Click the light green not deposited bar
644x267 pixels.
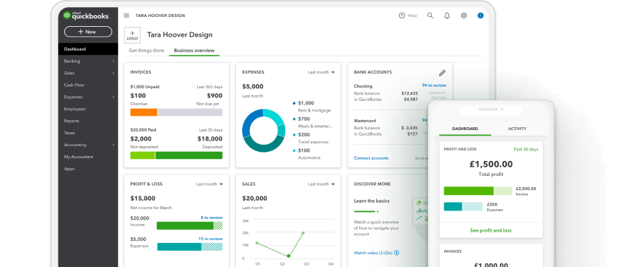coord(143,155)
